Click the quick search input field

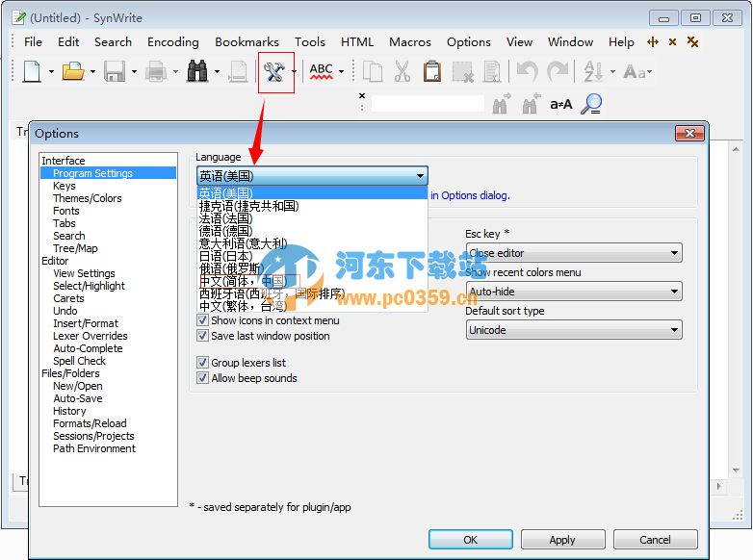pyautogui.click(x=428, y=104)
